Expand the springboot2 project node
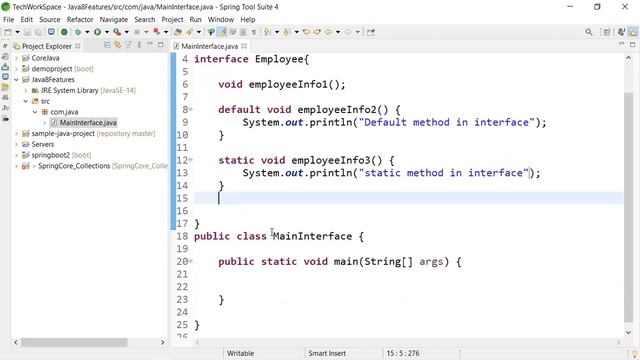 16,155
